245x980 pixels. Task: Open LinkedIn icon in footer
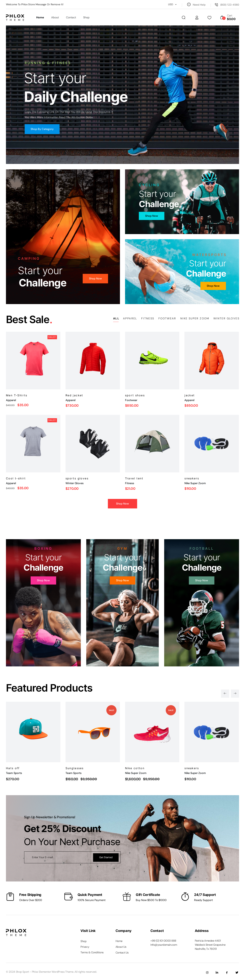217,972
